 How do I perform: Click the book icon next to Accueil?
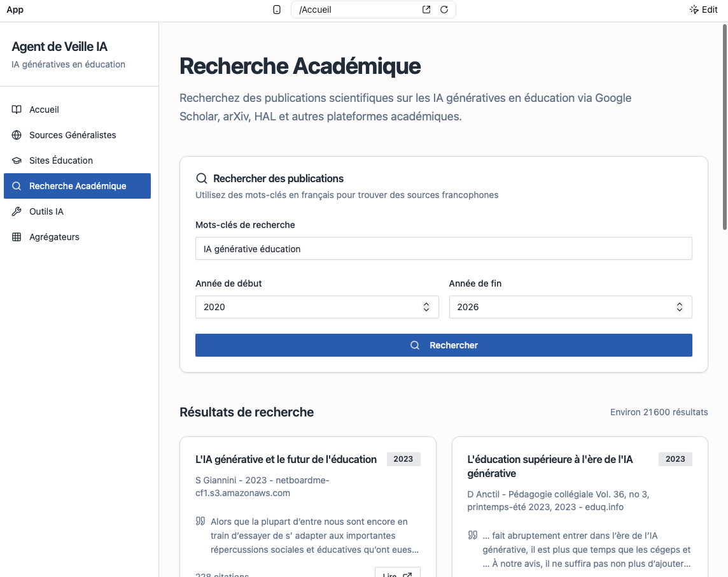pos(17,110)
